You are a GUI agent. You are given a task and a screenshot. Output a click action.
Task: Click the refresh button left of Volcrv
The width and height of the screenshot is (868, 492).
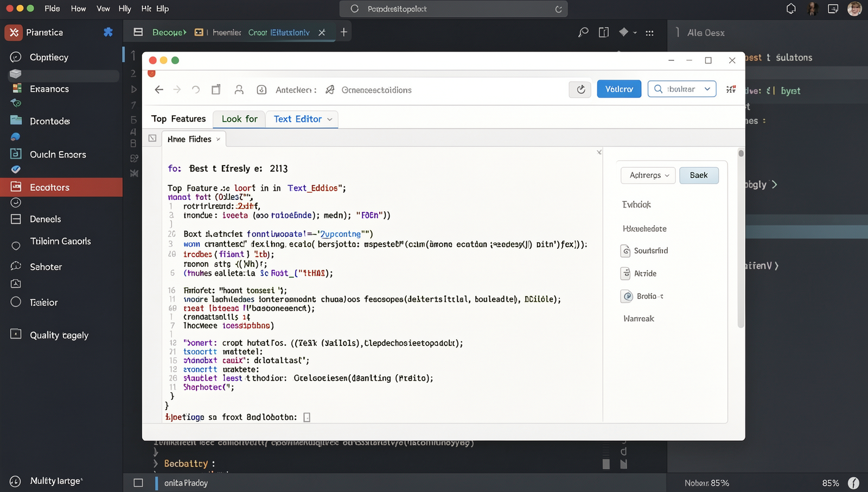pos(580,89)
